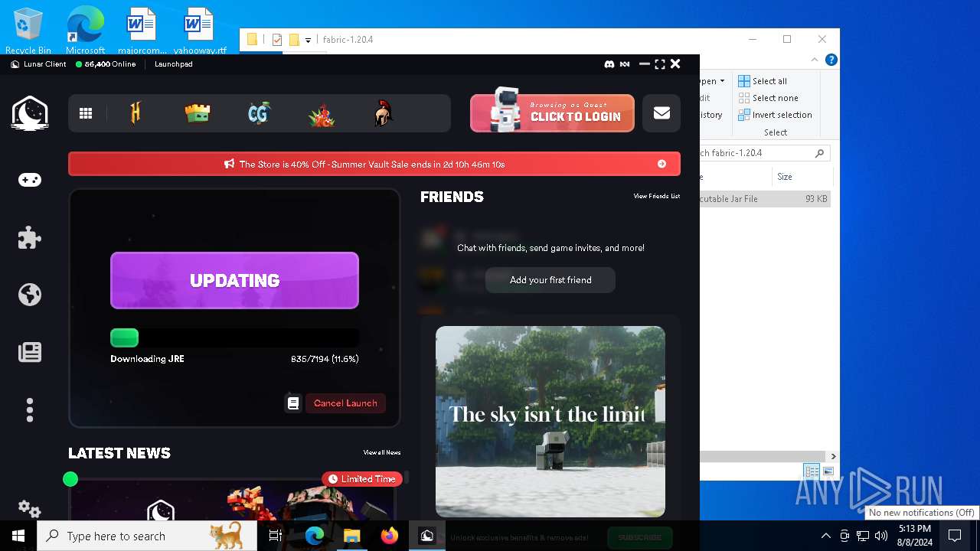Click the Invert selection icon in Explorer
Screen dimensions: 980x551
744,115
